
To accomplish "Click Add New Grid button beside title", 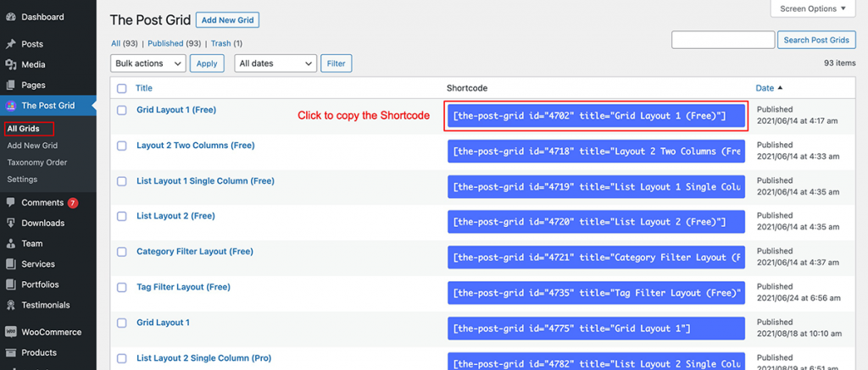I will tap(227, 20).
